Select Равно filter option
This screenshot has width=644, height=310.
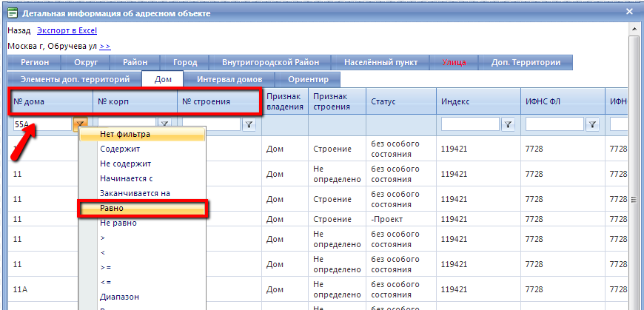(x=142, y=208)
